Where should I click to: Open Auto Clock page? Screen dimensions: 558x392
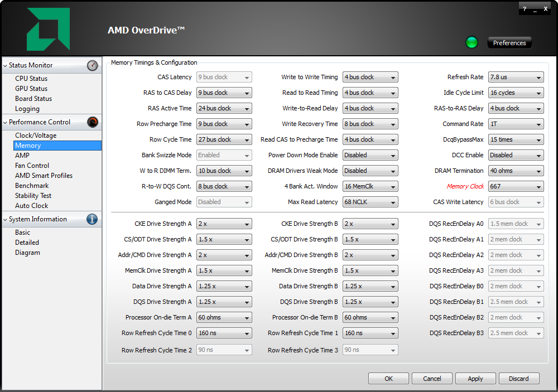[32, 206]
